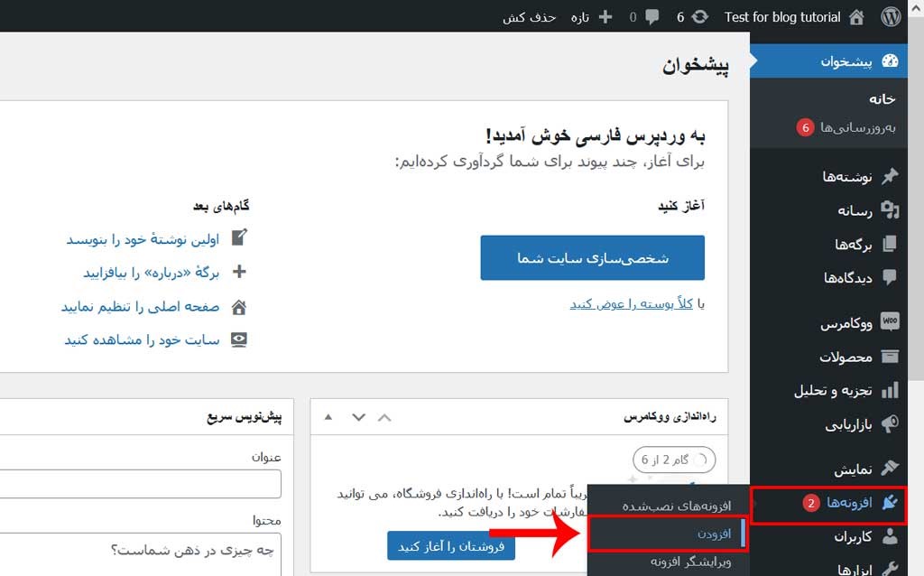Screen dimensions: 924x576
Task: Click the بازاریابی megaphone icon
Action: tap(890, 423)
